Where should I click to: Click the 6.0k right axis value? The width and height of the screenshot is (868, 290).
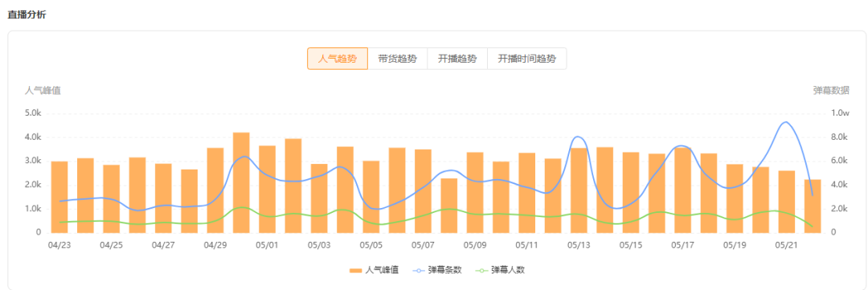(x=839, y=161)
